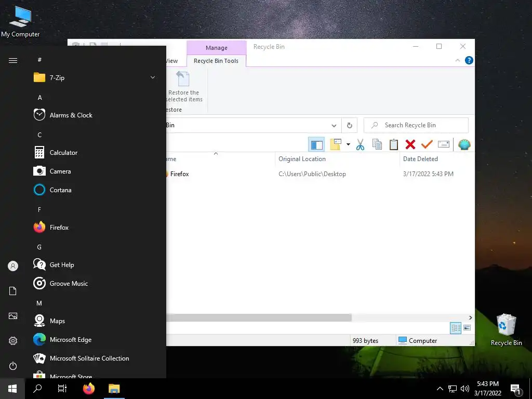Toggle the preview pane toolbar icon
The height and width of the screenshot is (399, 532).
pyautogui.click(x=316, y=144)
